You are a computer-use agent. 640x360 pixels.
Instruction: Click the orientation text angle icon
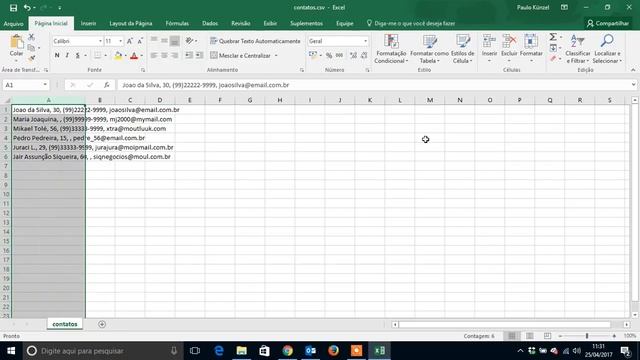pos(189,40)
